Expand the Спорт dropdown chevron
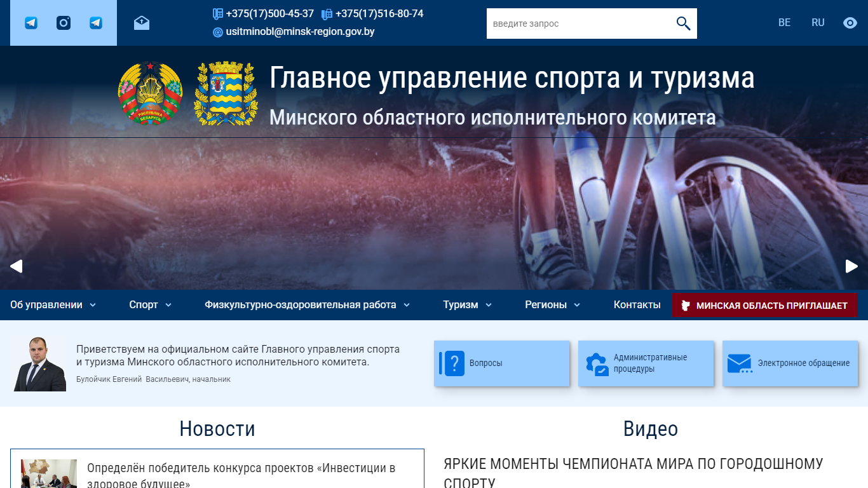Viewport: 868px width, 488px height. 168,305
